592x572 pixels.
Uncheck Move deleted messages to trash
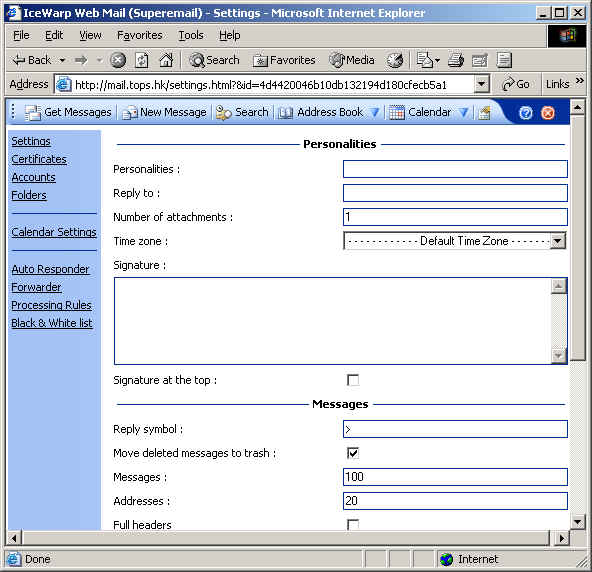[x=353, y=453]
